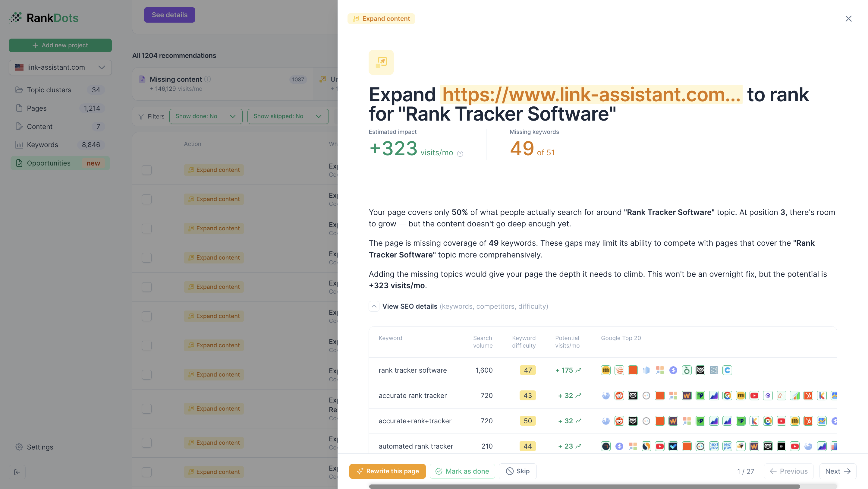The image size is (868, 489).
Task: Check the seventh recommendation row checkbox
Action: 146,345
